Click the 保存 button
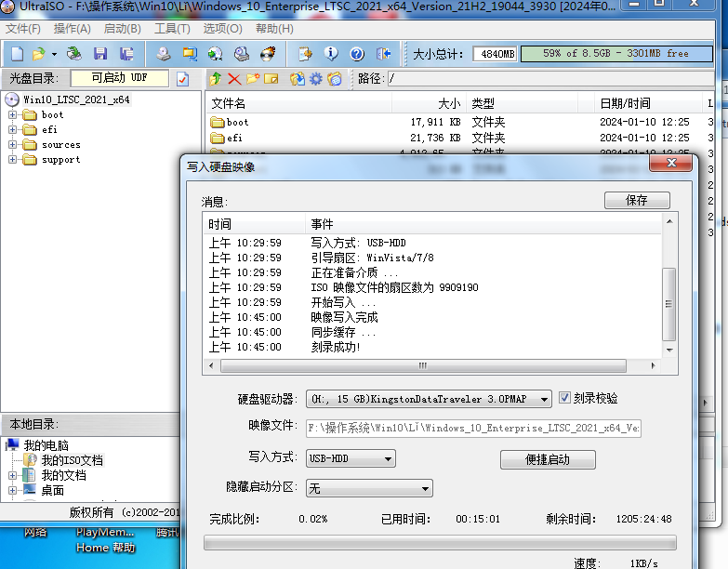This screenshot has height=569, width=728. coord(637,200)
